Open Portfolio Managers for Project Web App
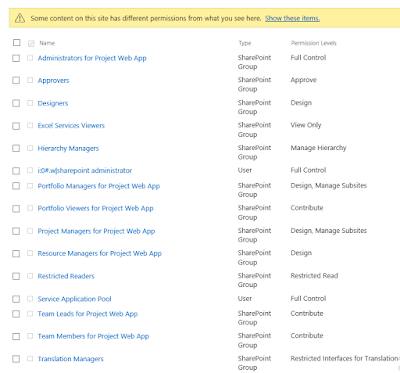The image size is (400, 373). (x=99, y=186)
